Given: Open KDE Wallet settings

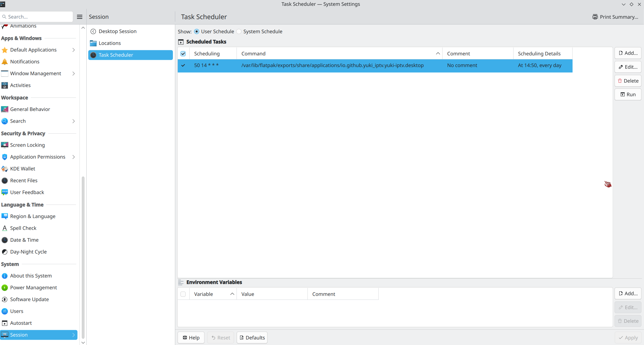Looking at the screenshot, I should pos(22,168).
